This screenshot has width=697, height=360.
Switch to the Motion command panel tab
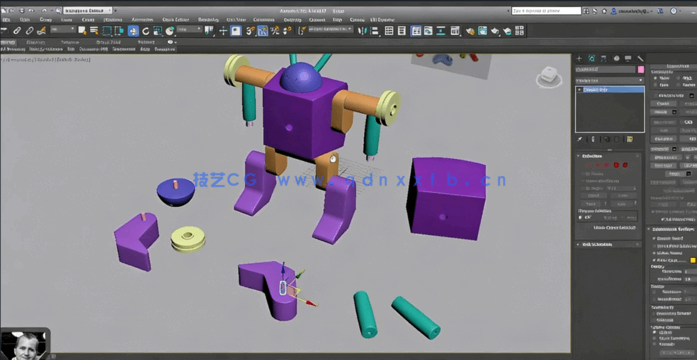(x=616, y=58)
